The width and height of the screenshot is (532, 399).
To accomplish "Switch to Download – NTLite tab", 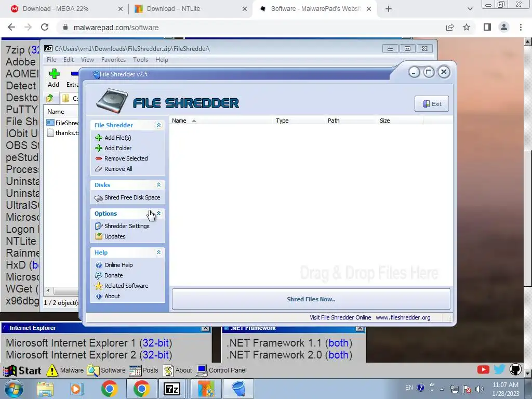I will pos(190,9).
